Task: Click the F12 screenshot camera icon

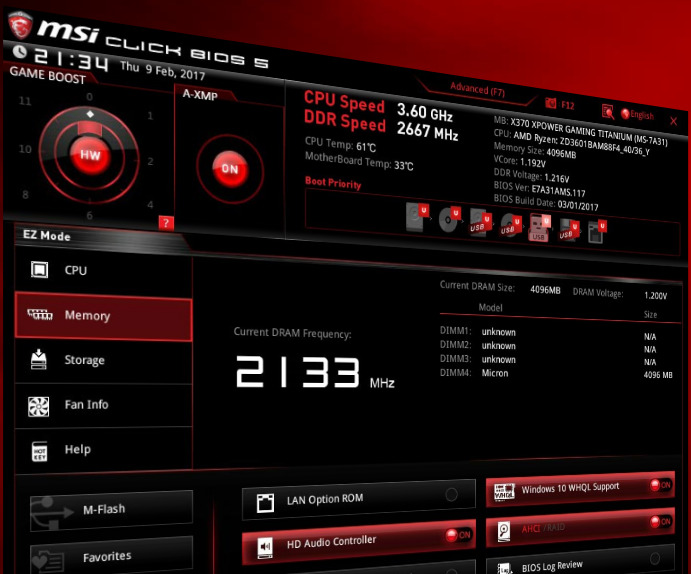Action: tap(549, 104)
